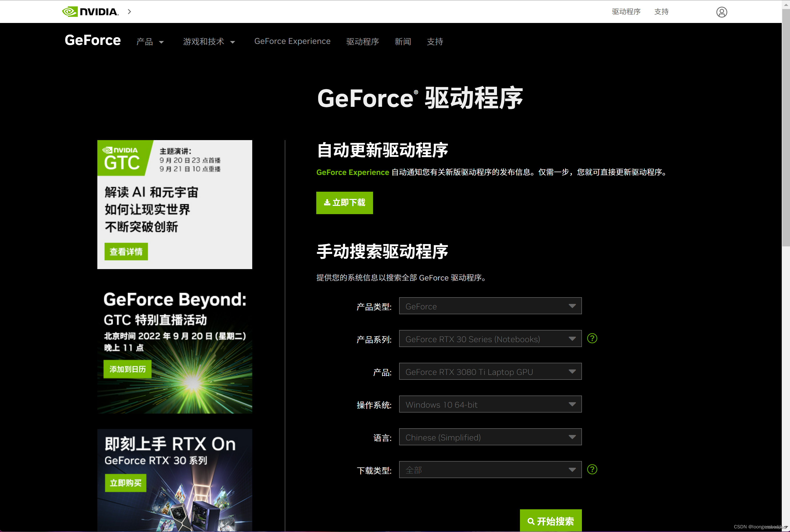Click the 立即下载 download button

(x=344, y=203)
